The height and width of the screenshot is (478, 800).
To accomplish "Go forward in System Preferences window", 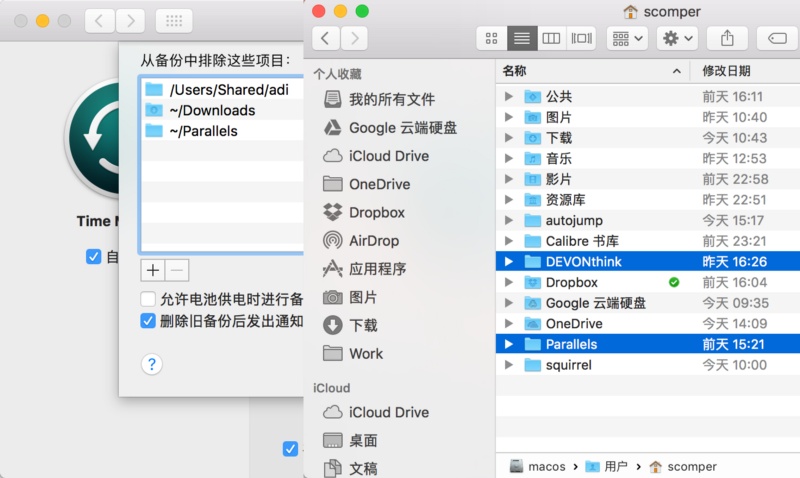I will pos(130,21).
